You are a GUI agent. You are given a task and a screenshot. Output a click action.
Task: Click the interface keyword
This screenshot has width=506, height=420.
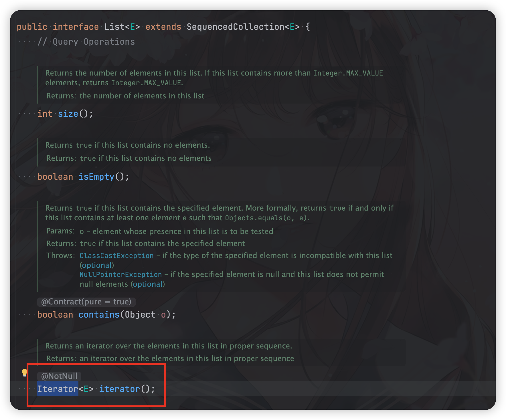point(76,27)
